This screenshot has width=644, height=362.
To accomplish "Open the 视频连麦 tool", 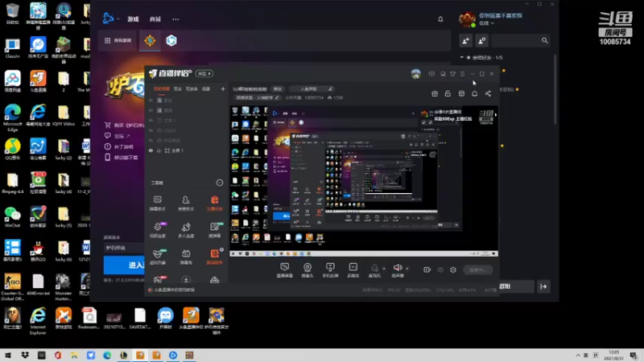I will point(158,230).
